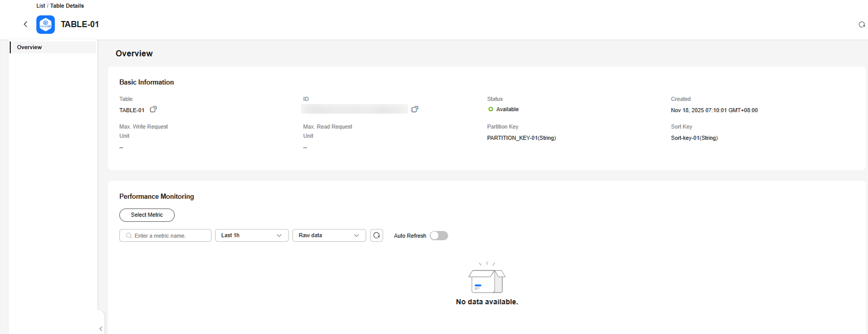The height and width of the screenshot is (334, 868).
Task: Click the green Available status indicator
Action: click(x=490, y=109)
